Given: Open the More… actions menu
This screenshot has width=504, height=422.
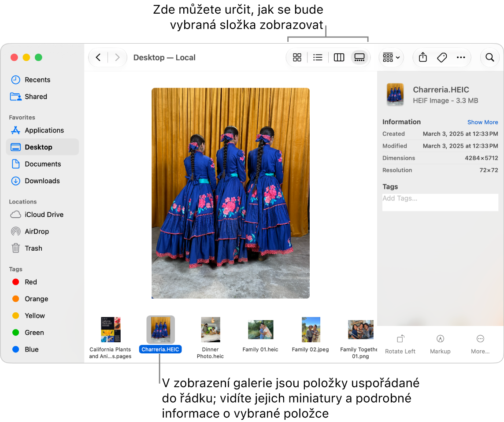Looking at the screenshot, I should point(480,344).
